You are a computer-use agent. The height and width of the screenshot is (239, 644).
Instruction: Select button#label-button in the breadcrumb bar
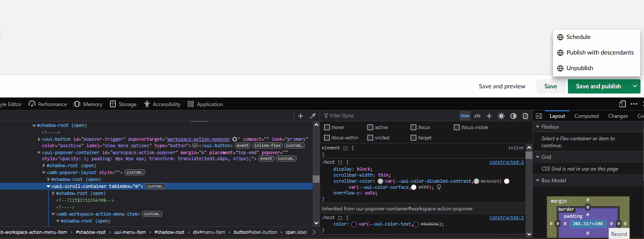point(255,232)
